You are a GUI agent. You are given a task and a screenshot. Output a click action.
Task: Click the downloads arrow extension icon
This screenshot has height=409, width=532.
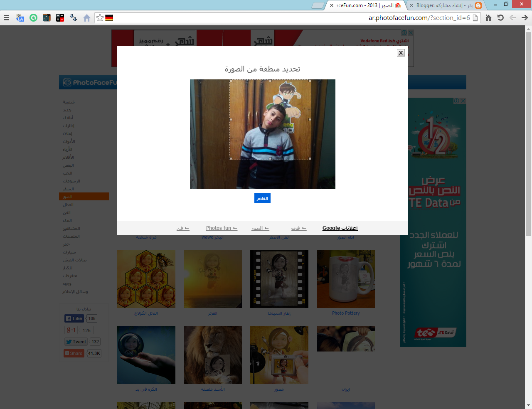[x=73, y=18]
